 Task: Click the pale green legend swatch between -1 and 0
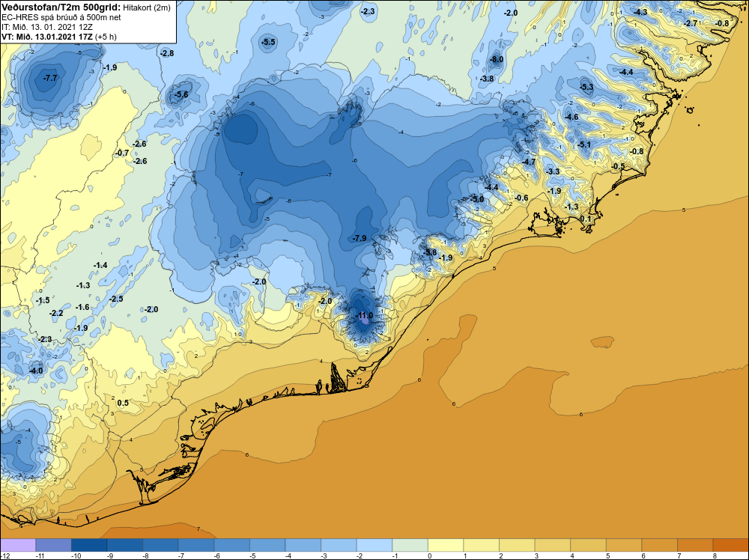[410, 545]
